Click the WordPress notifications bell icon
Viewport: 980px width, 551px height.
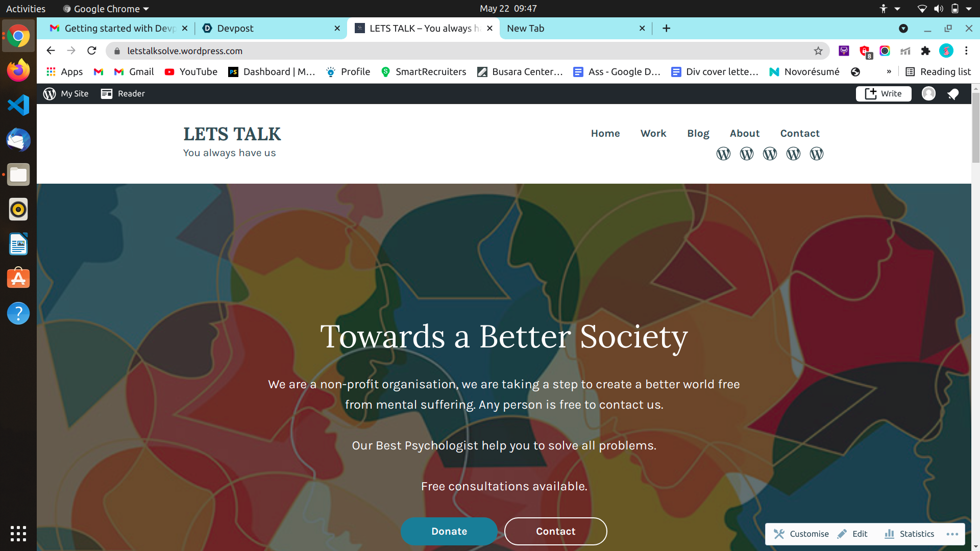pyautogui.click(x=953, y=94)
